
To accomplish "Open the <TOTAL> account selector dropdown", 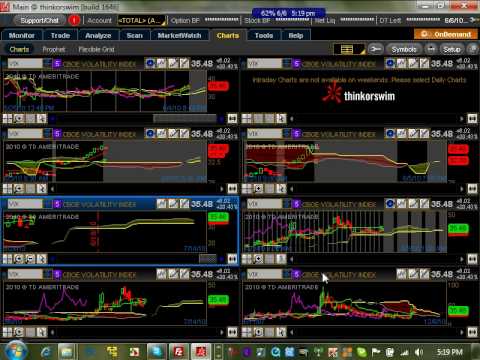I will coord(142,21).
